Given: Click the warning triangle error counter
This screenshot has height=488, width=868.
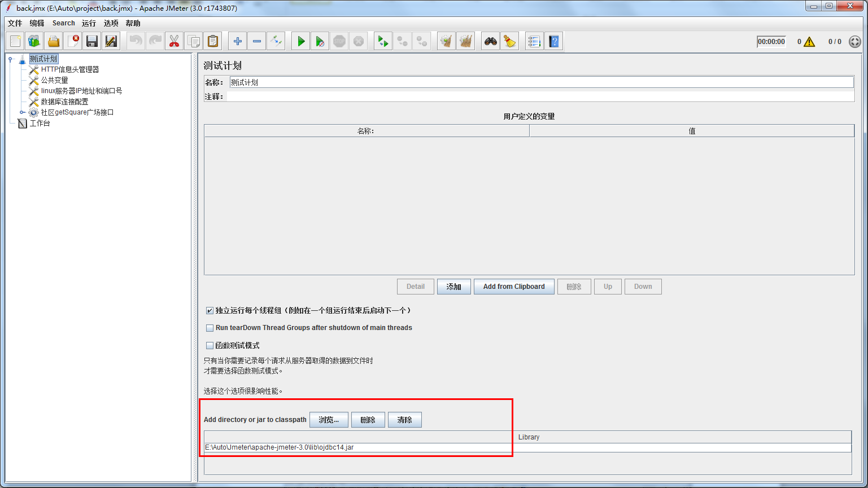Looking at the screenshot, I should pos(809,42).
